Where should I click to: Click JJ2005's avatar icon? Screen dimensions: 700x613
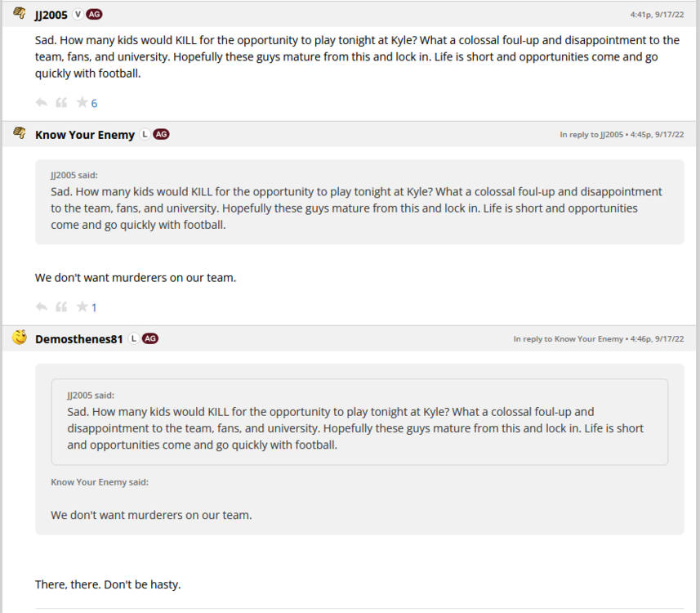click(x=20, y=13)
